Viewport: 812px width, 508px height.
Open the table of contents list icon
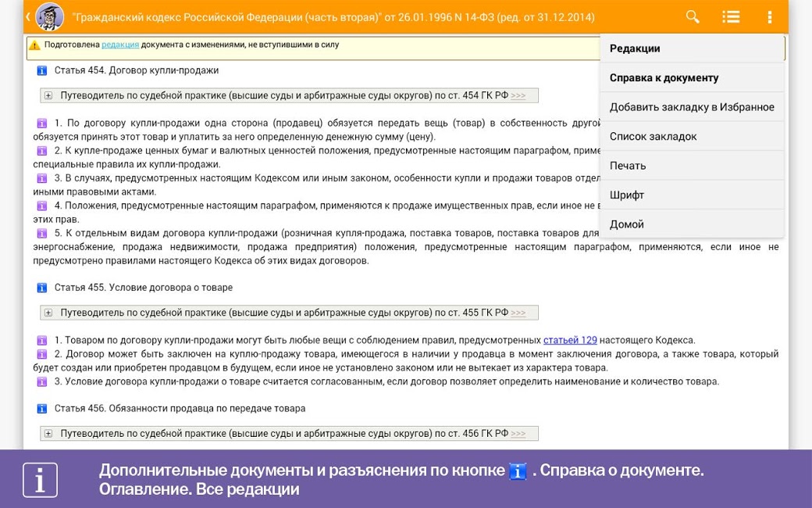pos(731,17)
